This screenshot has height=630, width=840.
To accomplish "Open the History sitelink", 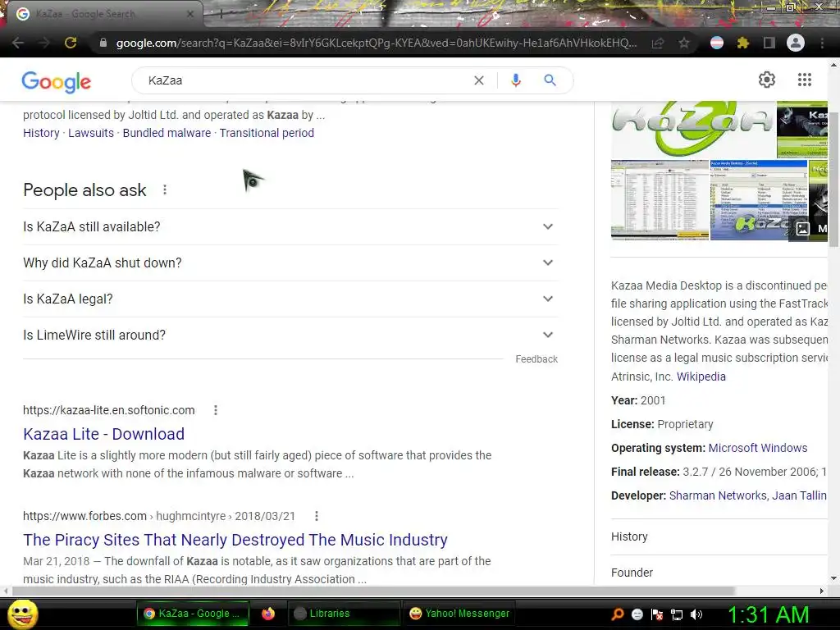I will (41, 133).
